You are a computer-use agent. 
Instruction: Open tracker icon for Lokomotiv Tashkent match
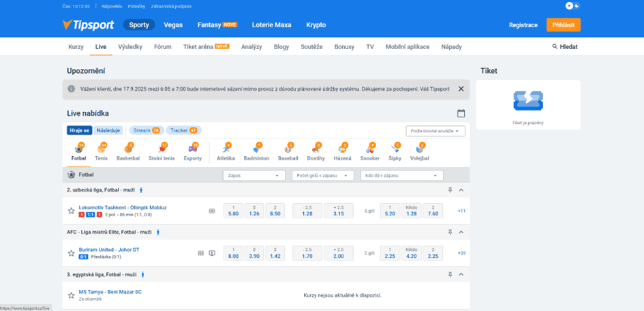point(212,211)
